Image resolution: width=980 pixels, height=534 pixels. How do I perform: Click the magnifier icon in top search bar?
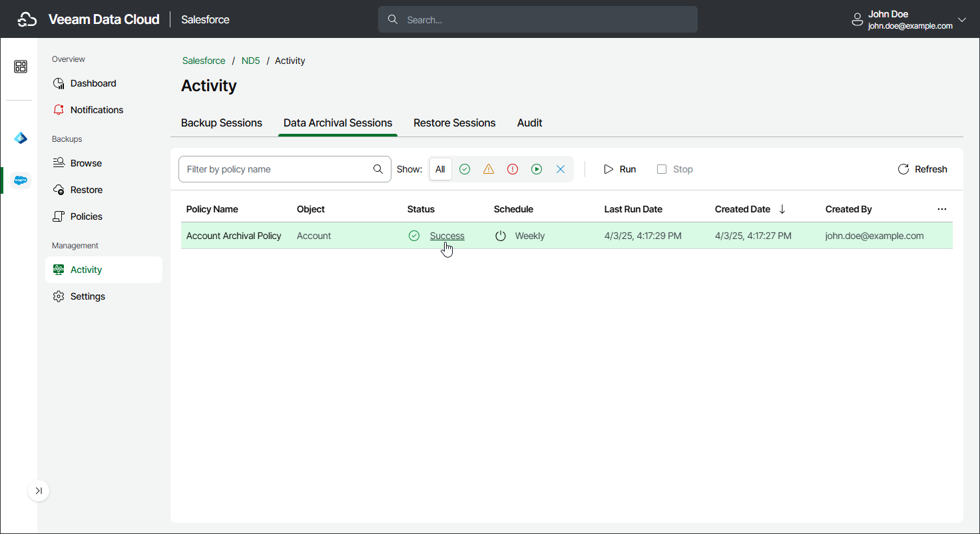tap(393, 20)
